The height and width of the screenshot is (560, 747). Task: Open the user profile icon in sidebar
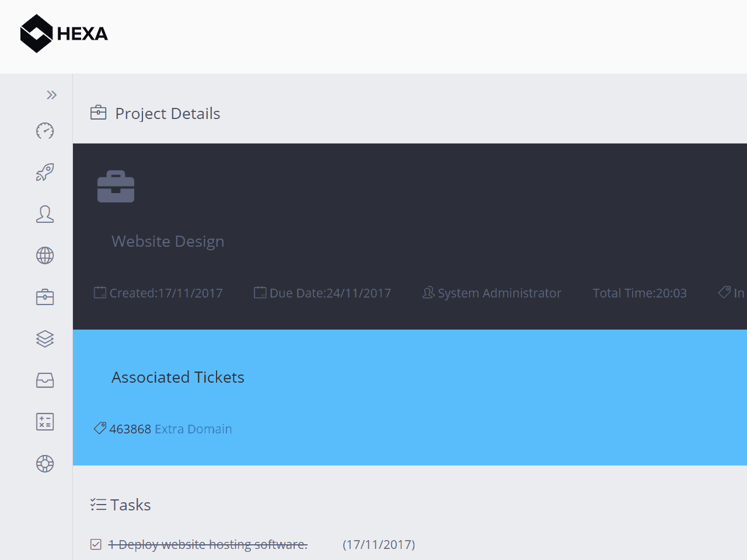click(45, 214)
